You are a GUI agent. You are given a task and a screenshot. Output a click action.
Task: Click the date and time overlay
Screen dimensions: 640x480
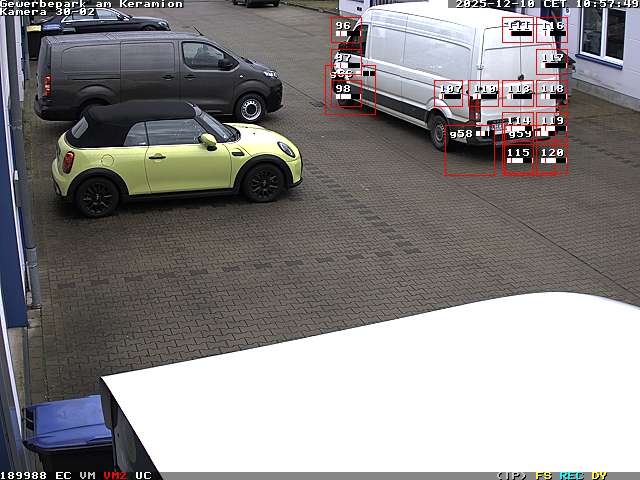(546, 4)
